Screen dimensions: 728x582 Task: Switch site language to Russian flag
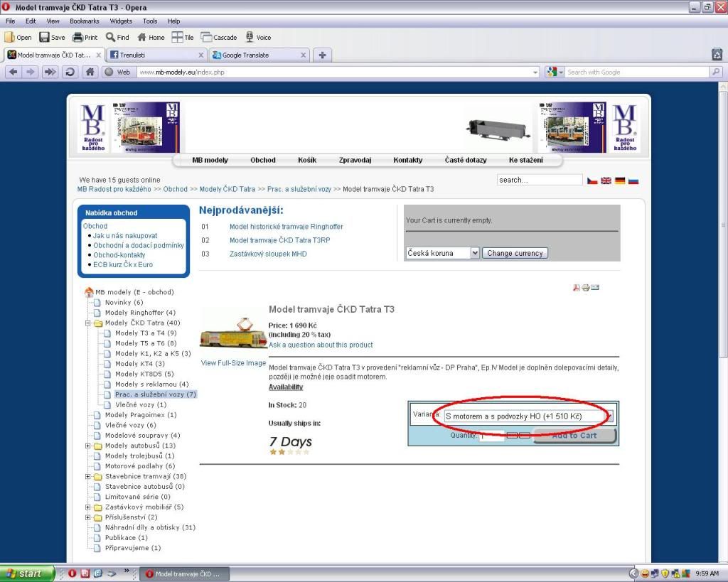point(633,180)
